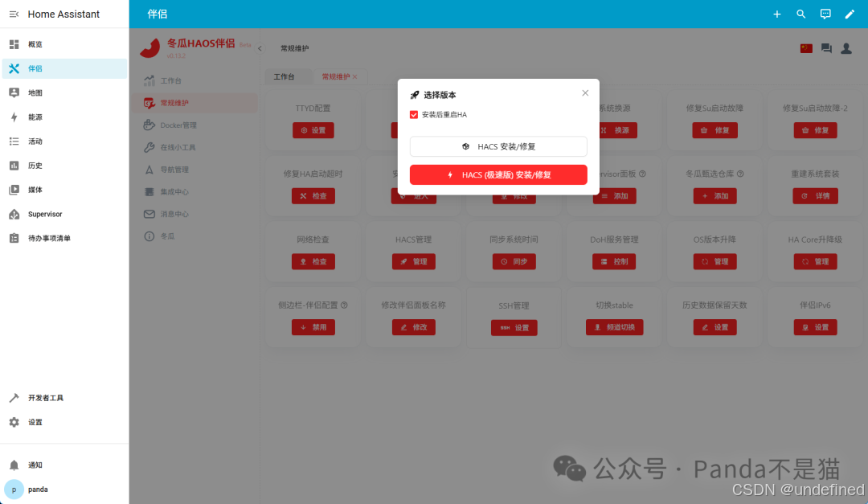868x504 pixels.
Task: Click the pencil edit icon in header
Action: tap(850, 14)
